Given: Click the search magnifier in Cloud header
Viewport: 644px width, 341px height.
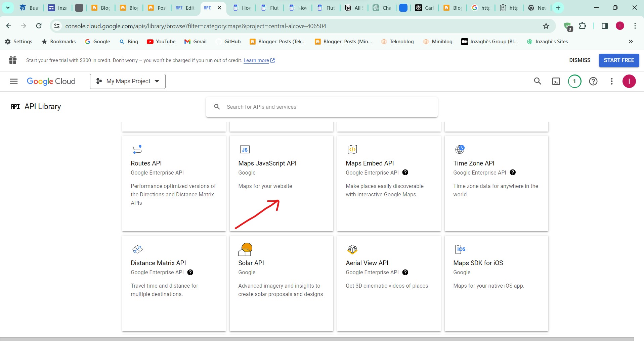Looking at the screenshot, I should point(538,81).
